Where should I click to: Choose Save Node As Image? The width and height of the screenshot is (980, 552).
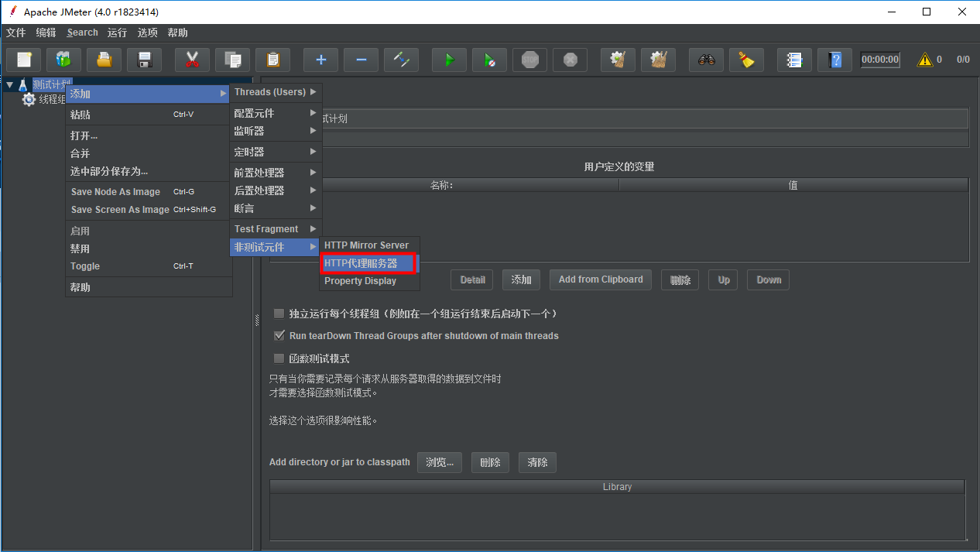click(149, 192)
